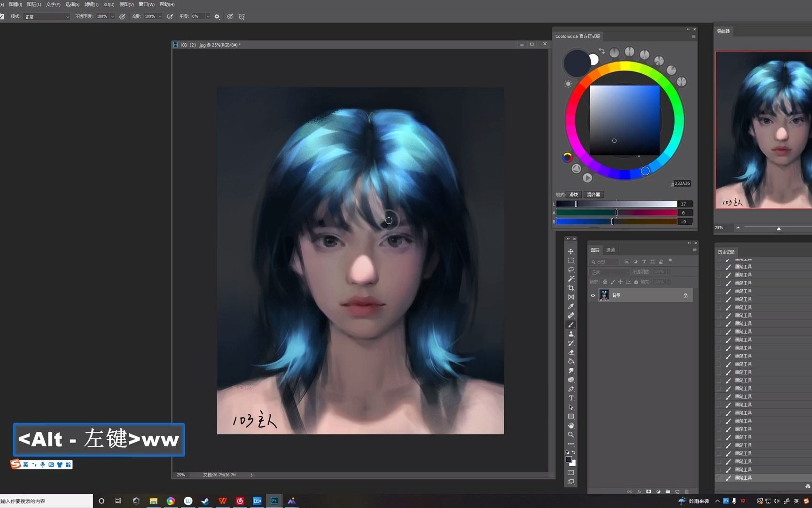Select the Magic Wand tool
Viewport: 812px width, 508px height.
[x=571, y=279]
